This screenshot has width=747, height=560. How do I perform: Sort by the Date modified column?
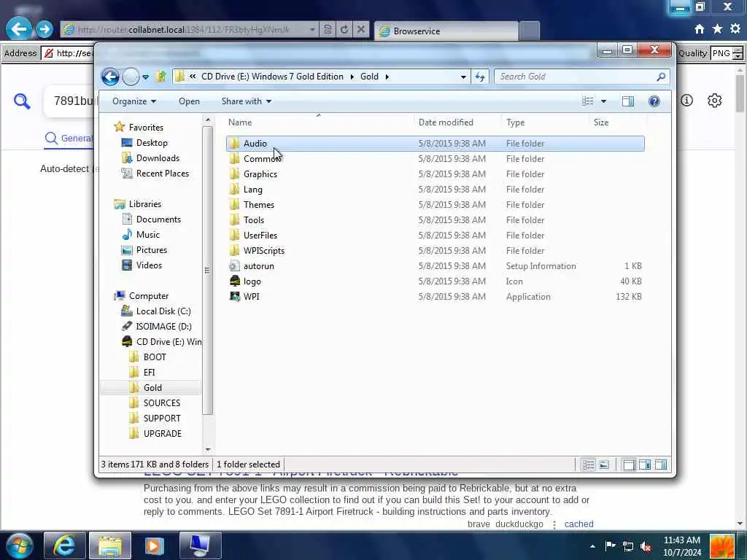coord(457,122)
